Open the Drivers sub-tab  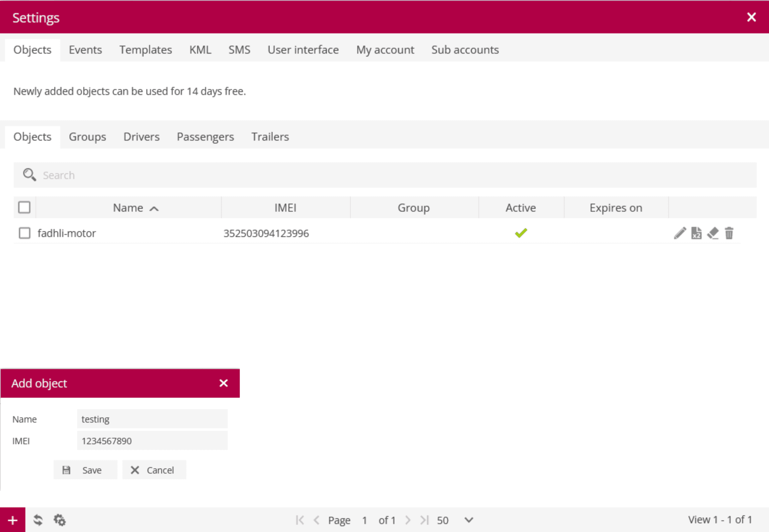141,137
